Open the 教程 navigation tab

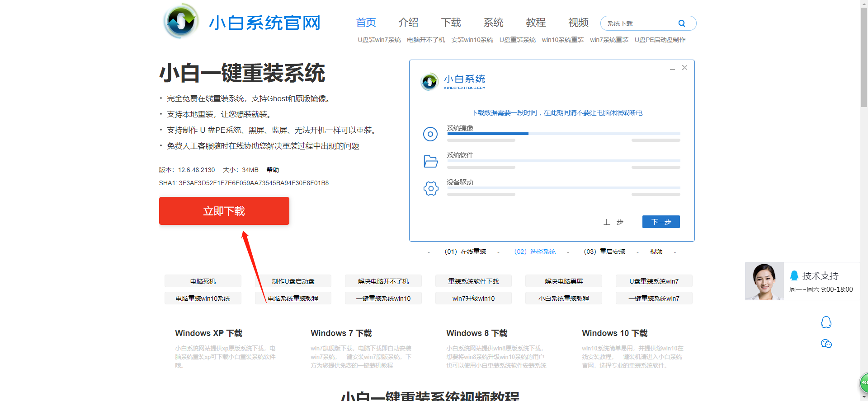tap(536, 23)
